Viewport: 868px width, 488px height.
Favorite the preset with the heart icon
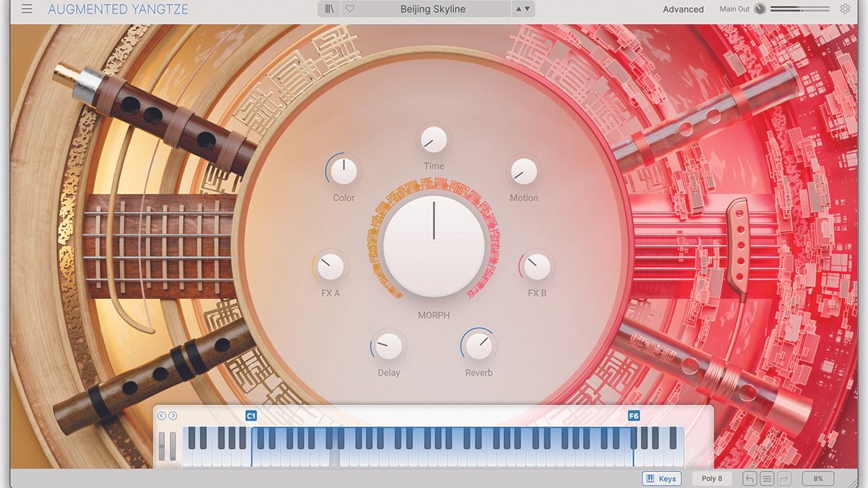tap(350, 9)
